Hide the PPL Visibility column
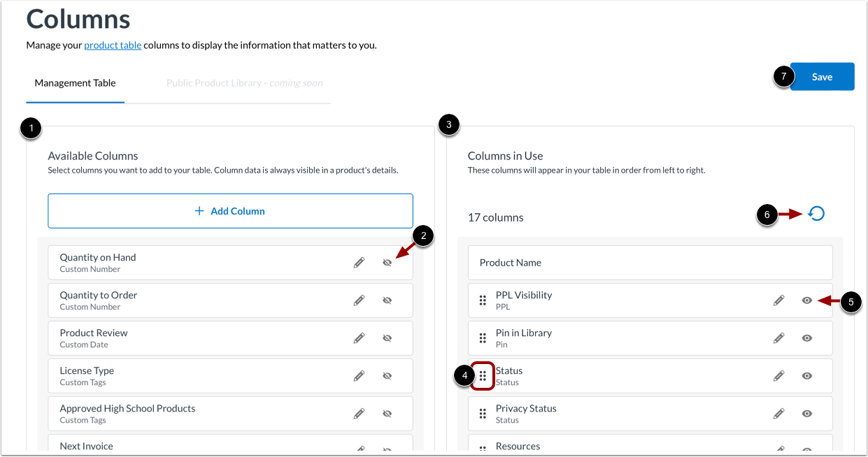Image resolution: width=868 pixels, height=457 pixels. pos(807,300)
